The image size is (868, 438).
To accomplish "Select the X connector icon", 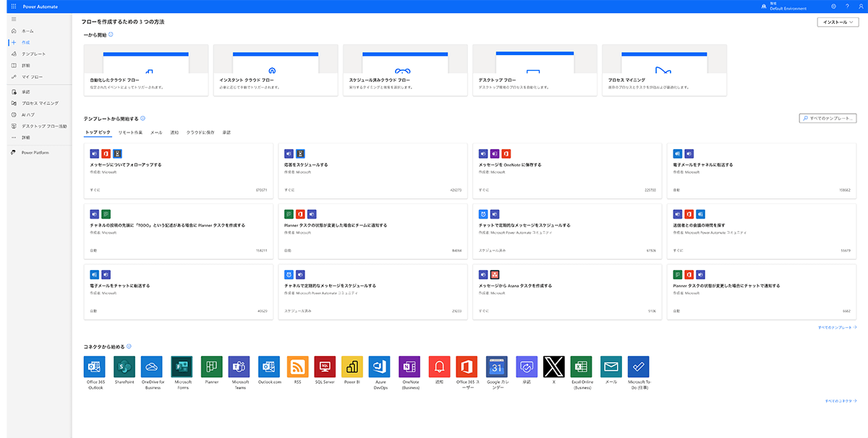I will tap(554, 366).
